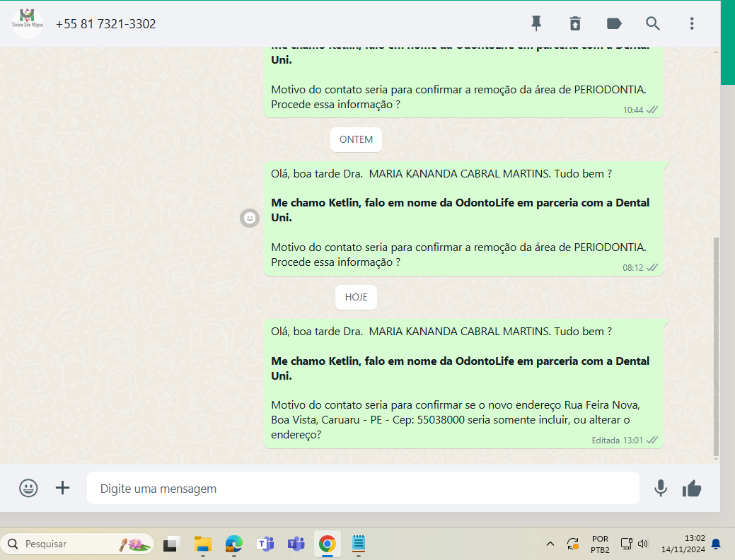
Task: Open Teams personal icon in taskbar
Action: (x=265, y=544)
